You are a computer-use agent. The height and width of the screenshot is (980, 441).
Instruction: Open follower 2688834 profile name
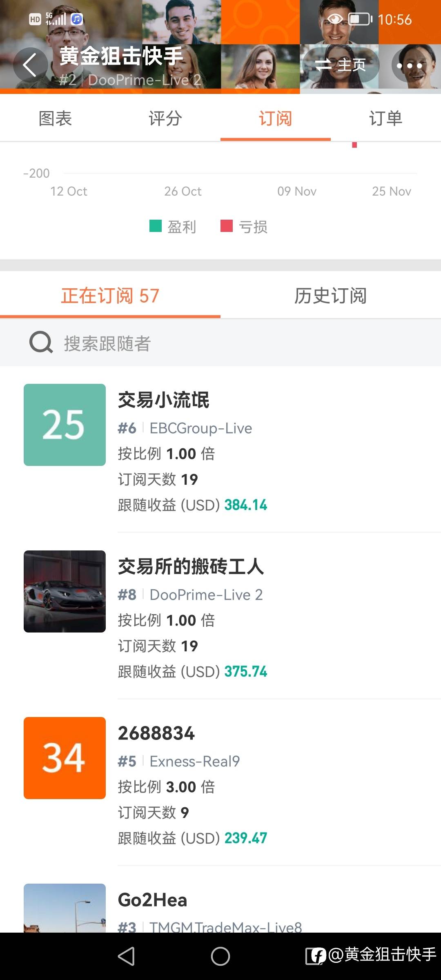(x=156, y=733)
